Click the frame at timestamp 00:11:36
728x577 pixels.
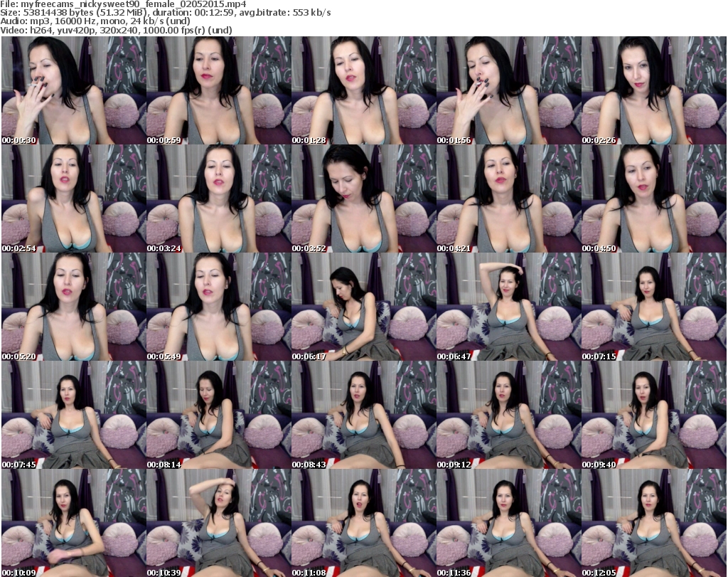508,523
